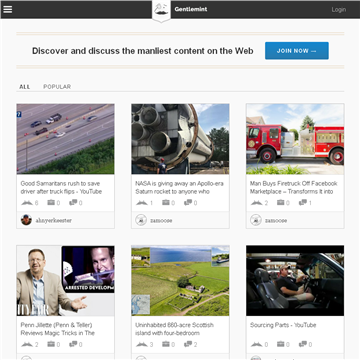Click mustache like icon on NASA rocket post
The width and height of the screenshot is (360, 360).
pyautogui.click(x=142, y=203)
